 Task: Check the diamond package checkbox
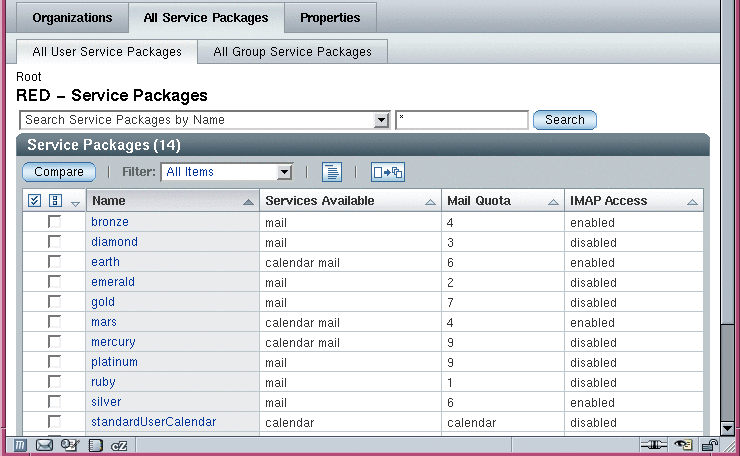click(54, 242)
